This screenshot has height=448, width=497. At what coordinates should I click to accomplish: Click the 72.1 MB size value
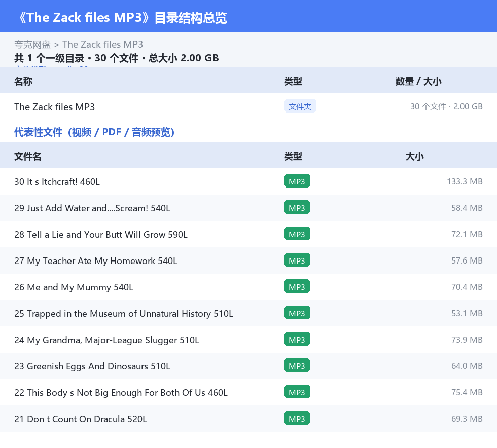[x=467, y=234]
